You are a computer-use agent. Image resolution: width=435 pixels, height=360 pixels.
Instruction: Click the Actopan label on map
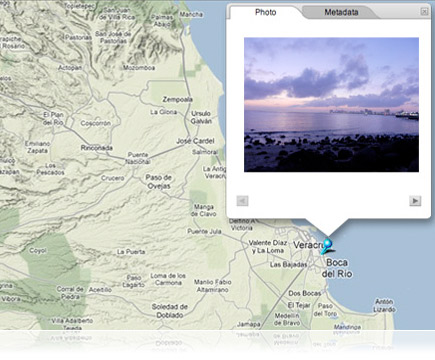[x=70, y=68]
